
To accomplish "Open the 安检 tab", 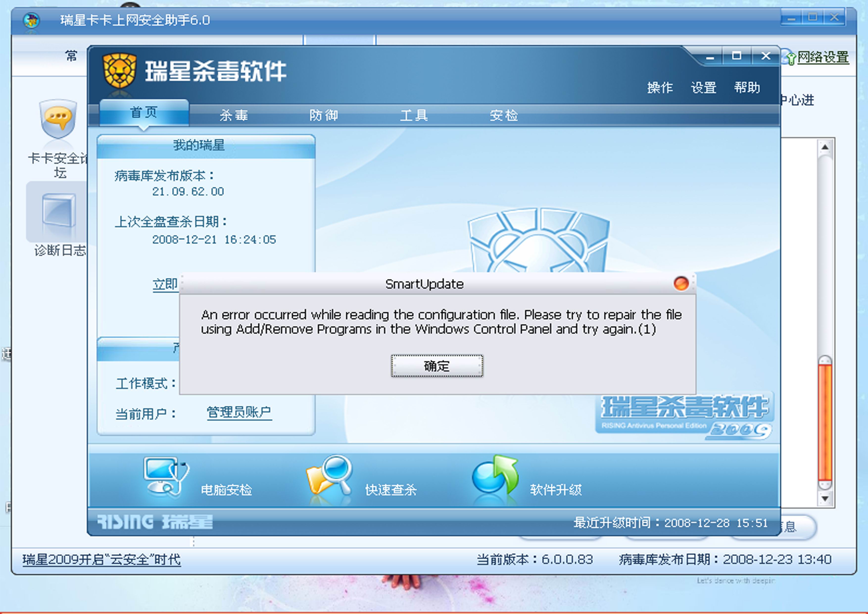I will coord(504,115).
